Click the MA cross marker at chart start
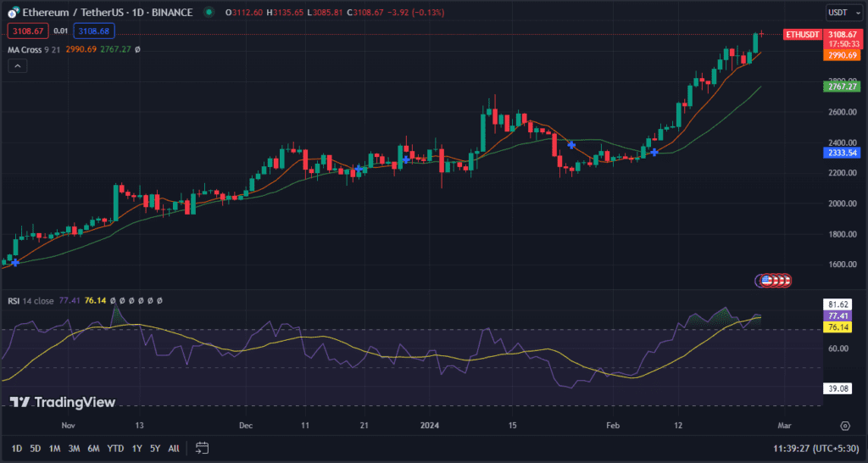The width and height of the screenshot is (868, 463). (15, 263)
